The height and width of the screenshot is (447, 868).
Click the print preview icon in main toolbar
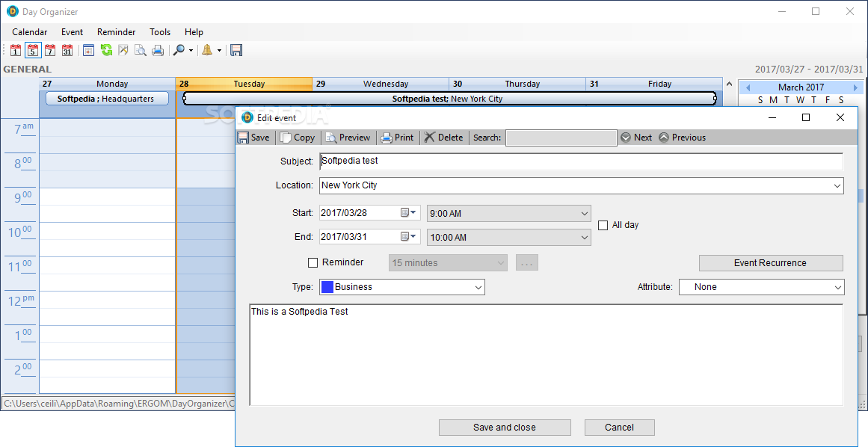coord(141,50)
